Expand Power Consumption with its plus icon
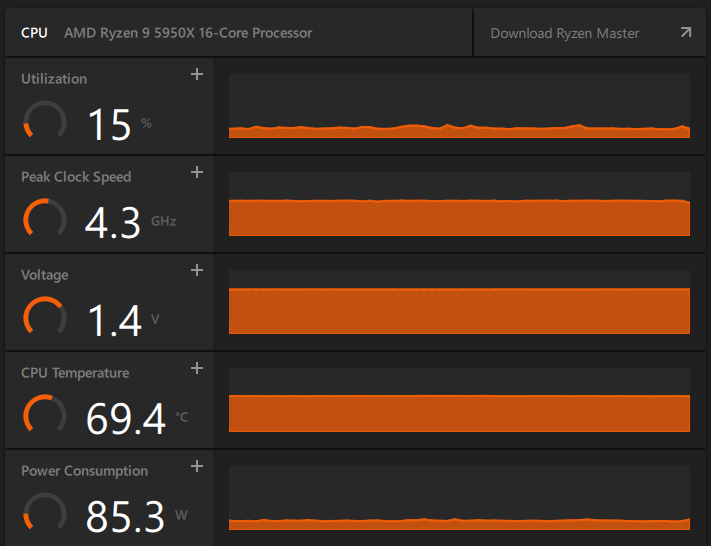Viewport: 711px width, 546px height. (x=197, y=466)
